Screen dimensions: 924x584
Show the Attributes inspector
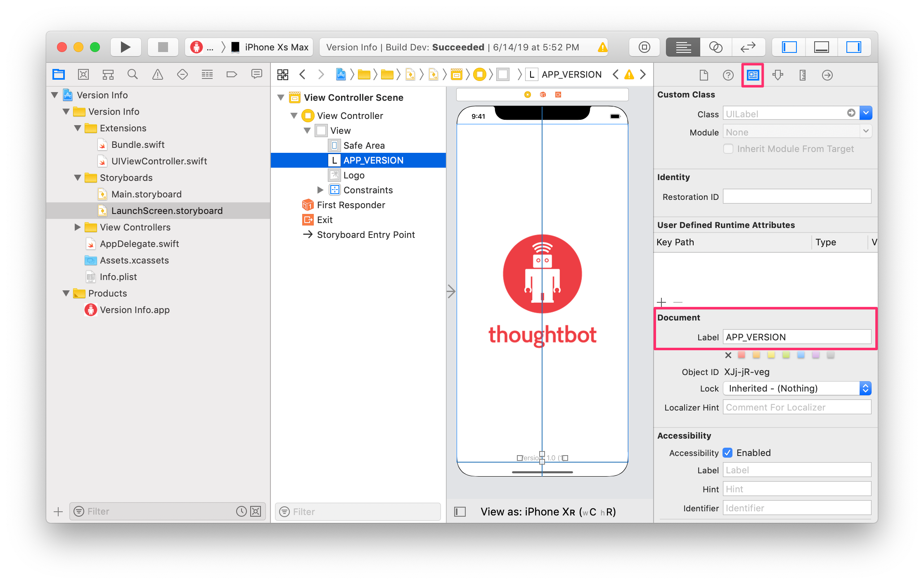(778, 75)
